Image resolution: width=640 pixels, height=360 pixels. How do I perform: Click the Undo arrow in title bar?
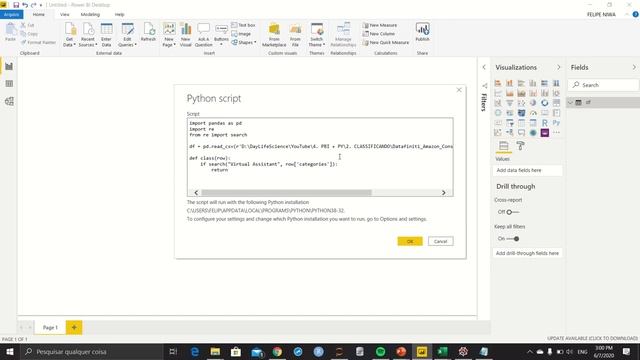[x=25, y=5]
